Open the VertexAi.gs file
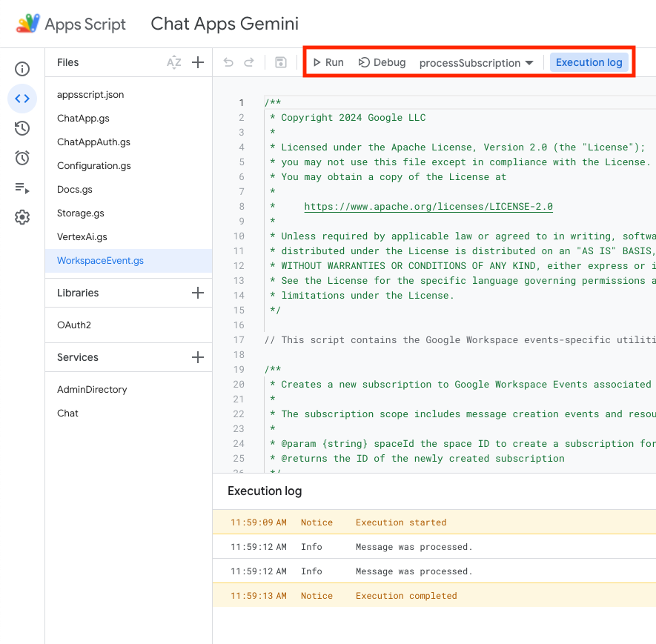The image size is (656, 644). (82, 237)
